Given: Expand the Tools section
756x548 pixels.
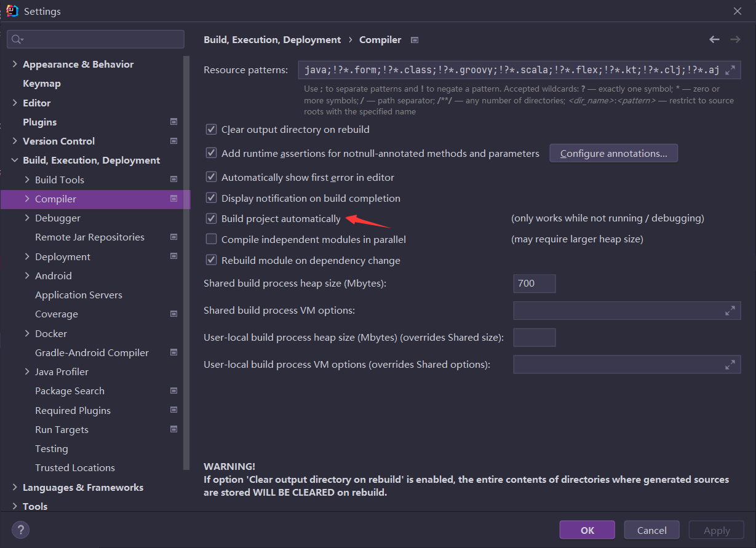Looking at the screenshot, I should click(x=15, y=506).
